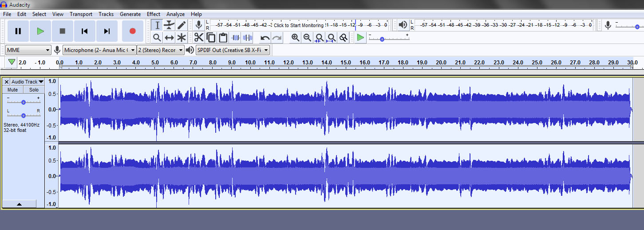Image resolution: width=644 pixels, height=230 pixels.
Task: Stop playback with the Stop button
Action: 63,31
